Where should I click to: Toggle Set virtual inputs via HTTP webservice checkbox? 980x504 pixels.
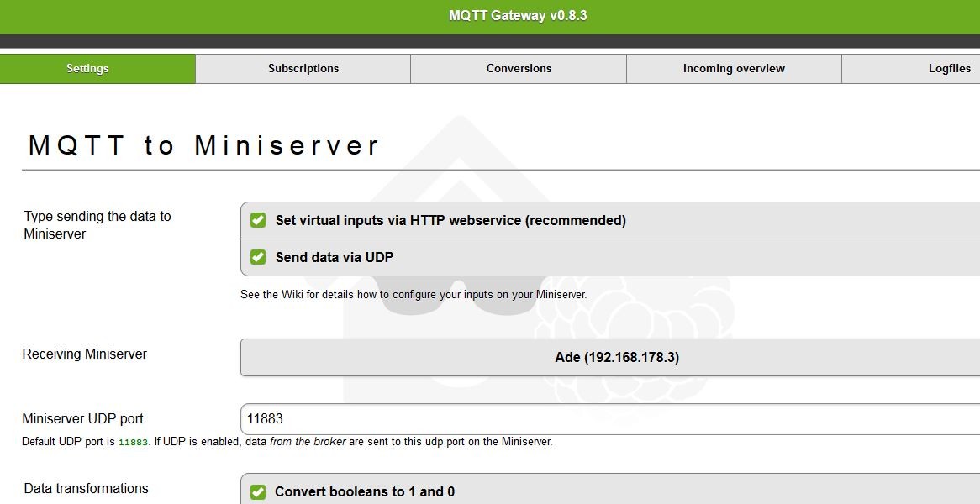[x=258, y=220]
